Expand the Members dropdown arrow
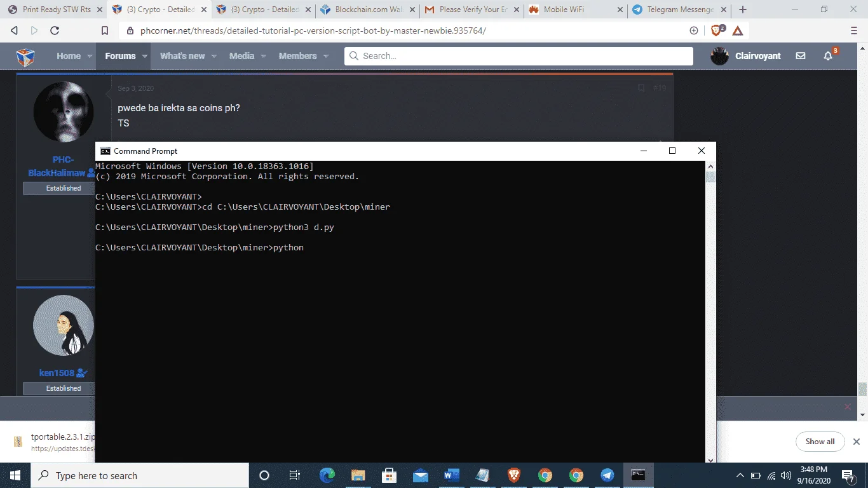Viewport: 868px width, 488px height. pos(326,56)
